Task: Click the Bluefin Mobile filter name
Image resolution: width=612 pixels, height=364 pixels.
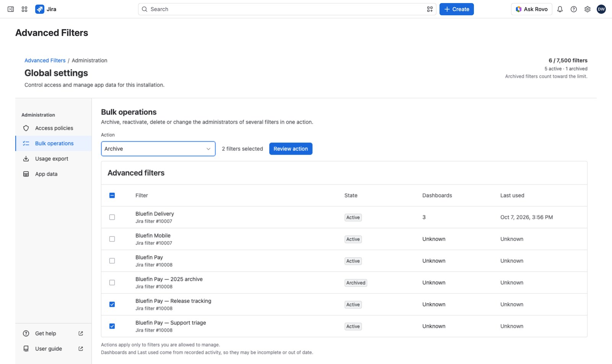Action: pyautogui.click(x=153, y=236)
